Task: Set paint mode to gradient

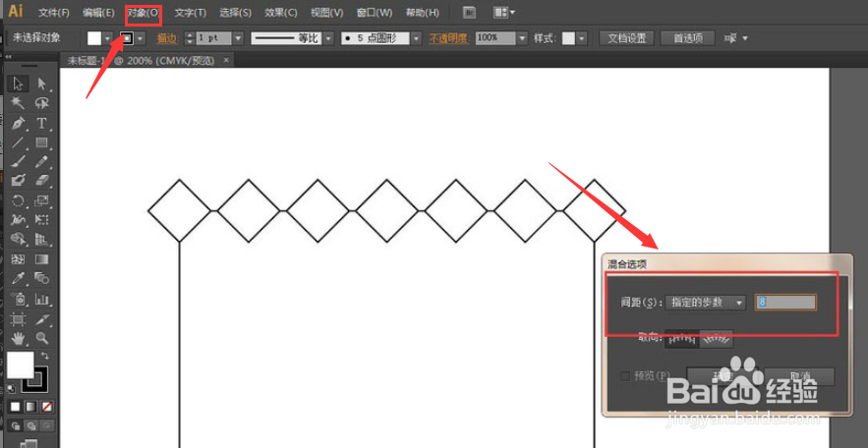Action: (31, 407)
